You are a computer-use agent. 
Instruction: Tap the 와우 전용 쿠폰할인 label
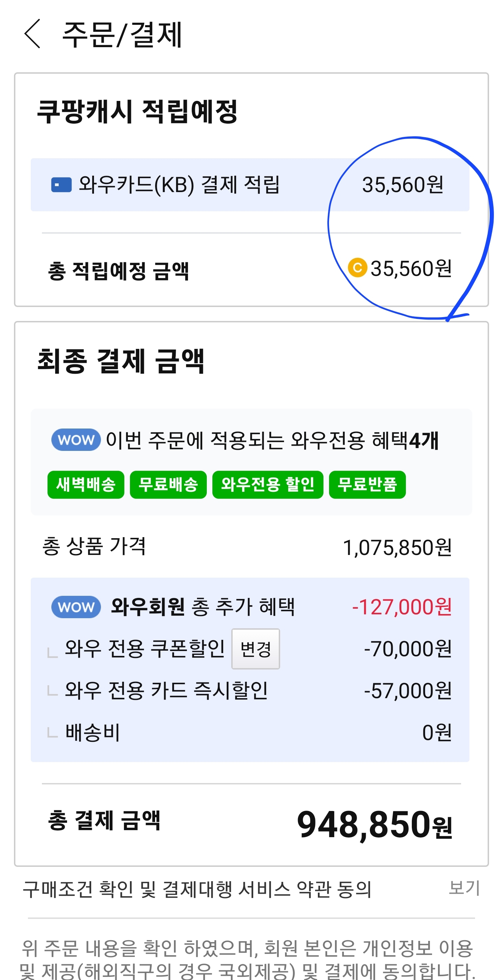tap(145, 649)
